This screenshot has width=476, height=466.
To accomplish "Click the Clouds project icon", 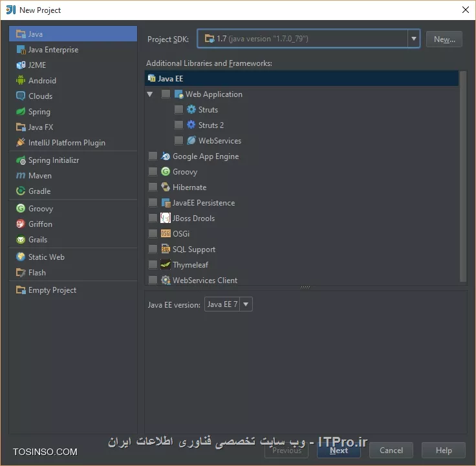I will (x=21, y=96).
